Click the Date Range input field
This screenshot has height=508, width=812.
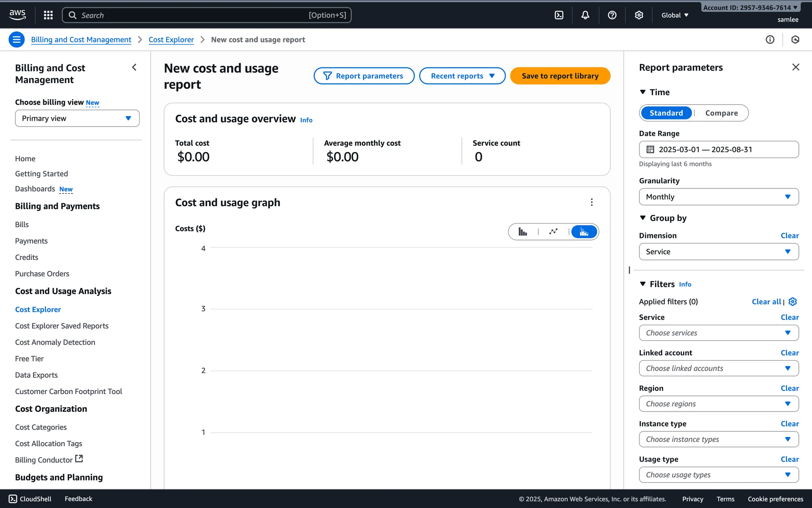[x=719, y=149]
